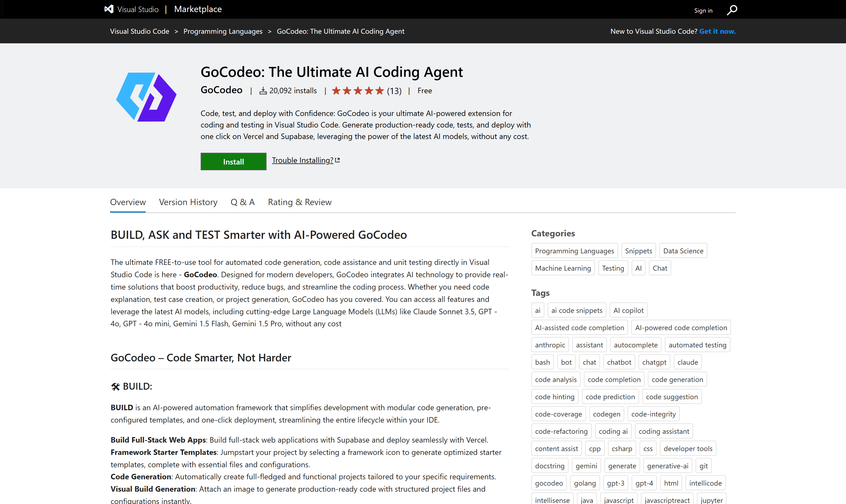This screenshot has width=846, height=504.
Task: Switch to the Q & A tab
Action: 242,202
